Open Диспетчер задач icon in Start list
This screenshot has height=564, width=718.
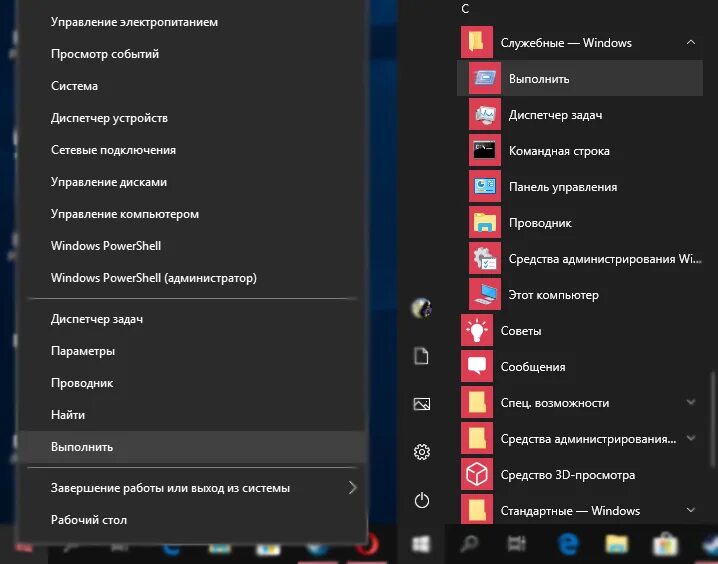(x=485, y=114)
